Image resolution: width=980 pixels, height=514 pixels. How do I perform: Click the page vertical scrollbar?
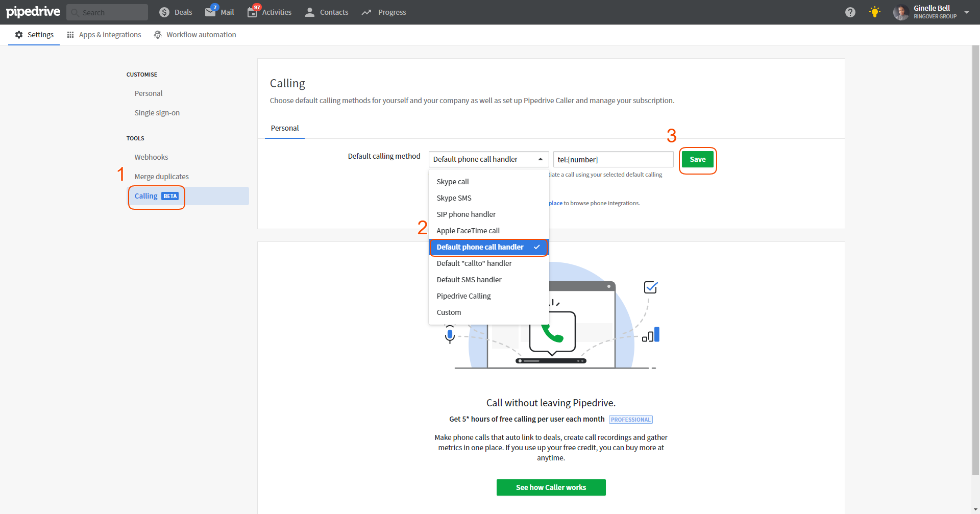975,260
